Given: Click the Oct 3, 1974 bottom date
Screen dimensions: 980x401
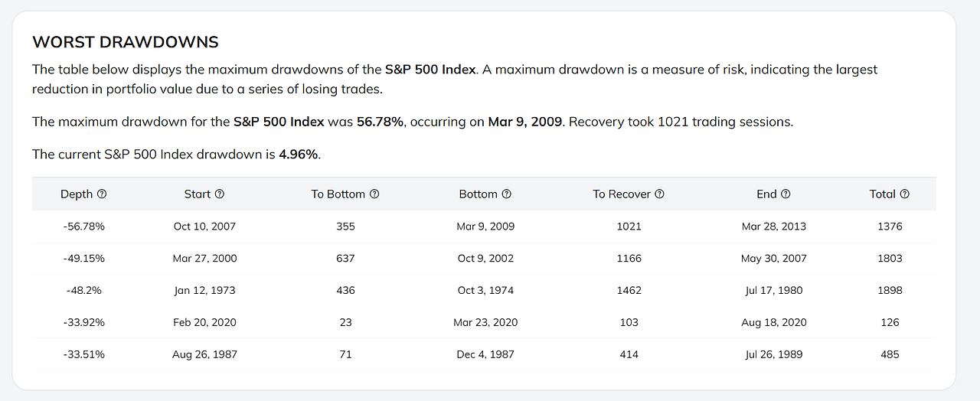Looking at the screenshot, I should (x=485, y=291).
